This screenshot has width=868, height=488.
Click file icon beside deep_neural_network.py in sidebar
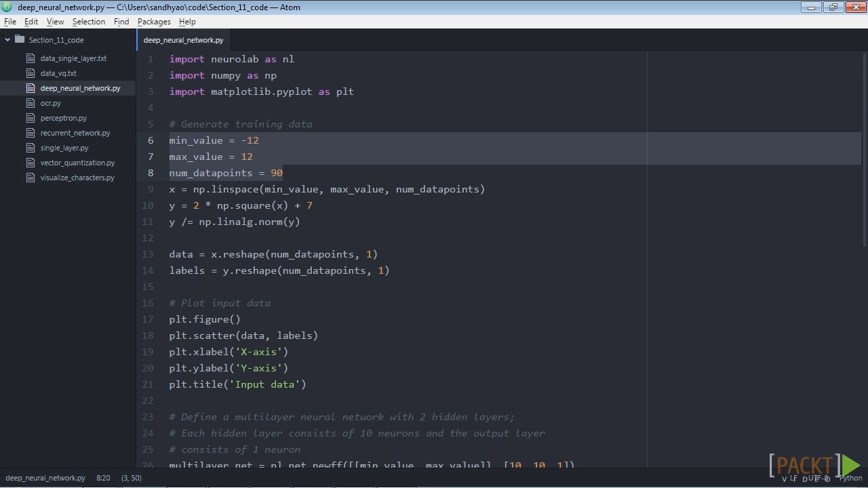coord(30,88)
